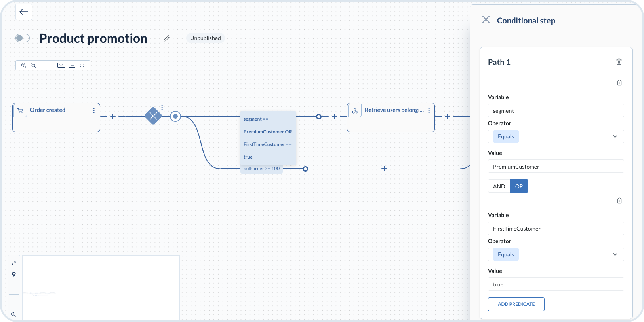The width and height of the screenshot is (644, 322).
Task: Close the Conditional step panel
Action: (x=486, y=20)
